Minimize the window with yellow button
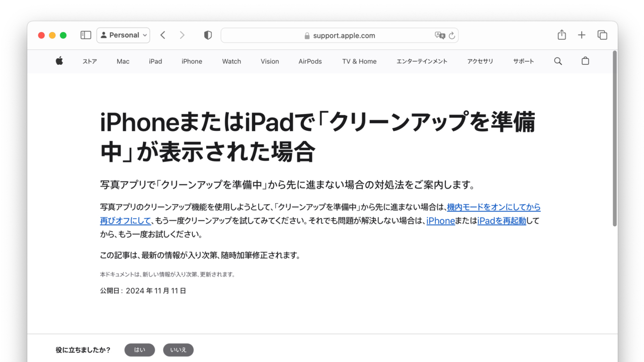The image size is (644, 362). [x=52, y=35]
